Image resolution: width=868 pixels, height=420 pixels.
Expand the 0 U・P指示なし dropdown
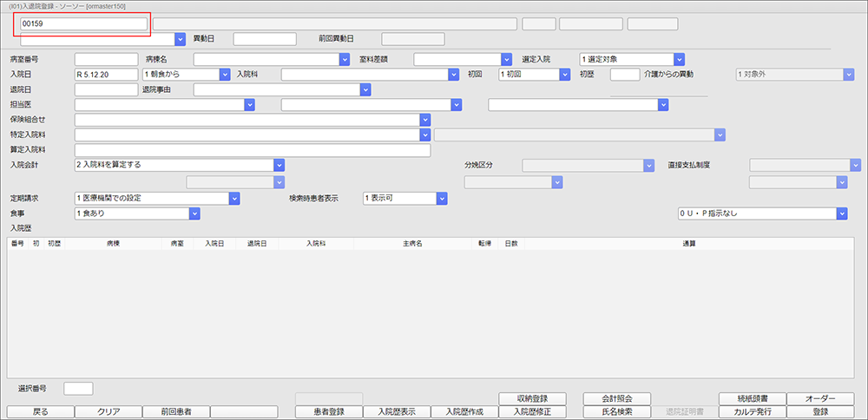point(841,213)
